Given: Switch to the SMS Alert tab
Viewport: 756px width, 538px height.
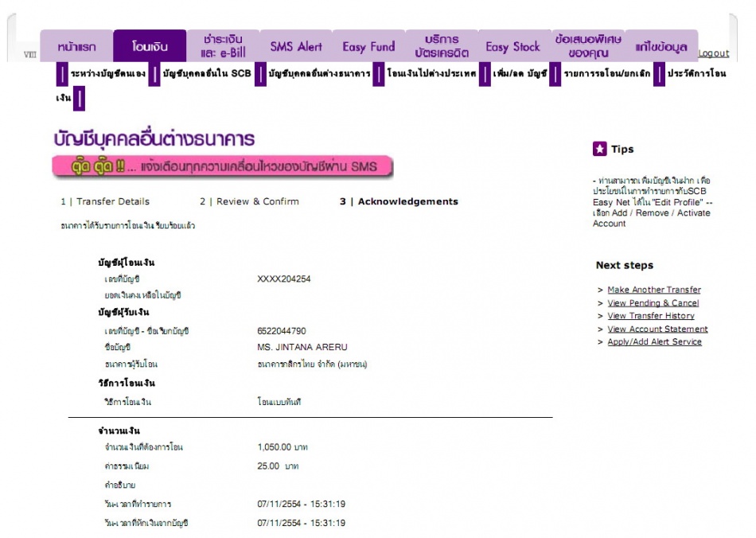Looking at the screenshot, I should [296, 47].
